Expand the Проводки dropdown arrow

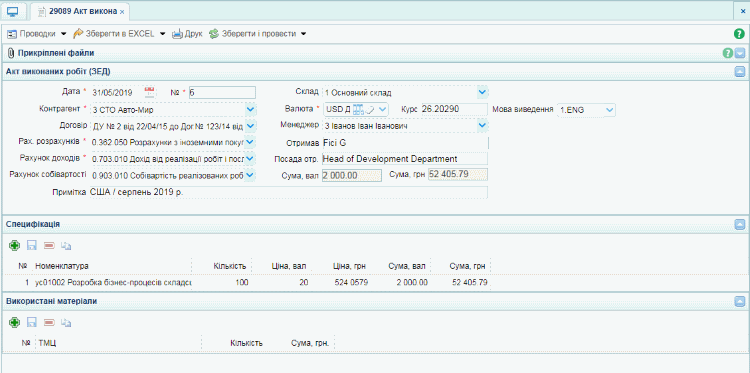point(64,34)
